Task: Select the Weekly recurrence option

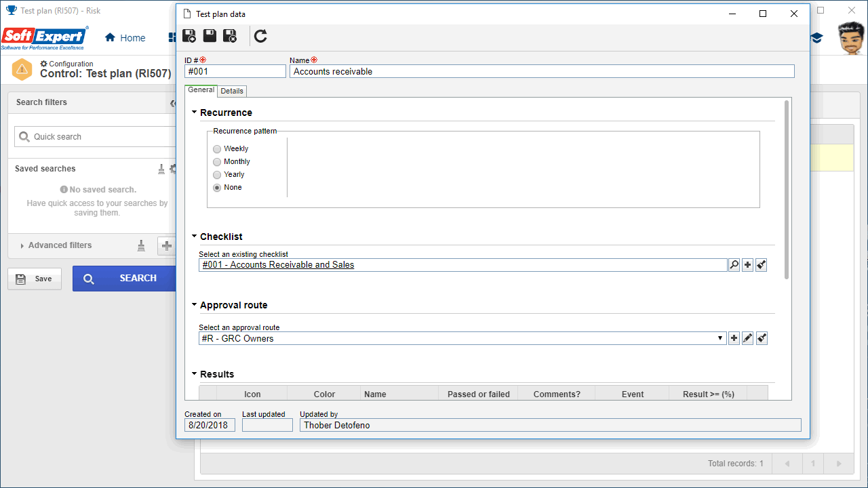Action: [x=217, y=148]
